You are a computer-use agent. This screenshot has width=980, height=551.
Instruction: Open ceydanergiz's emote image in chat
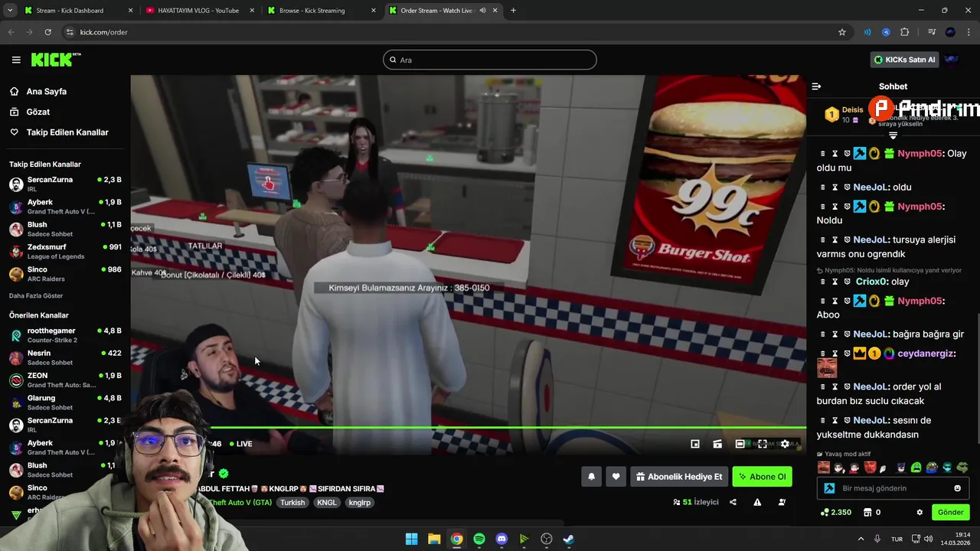click(827, 369)
